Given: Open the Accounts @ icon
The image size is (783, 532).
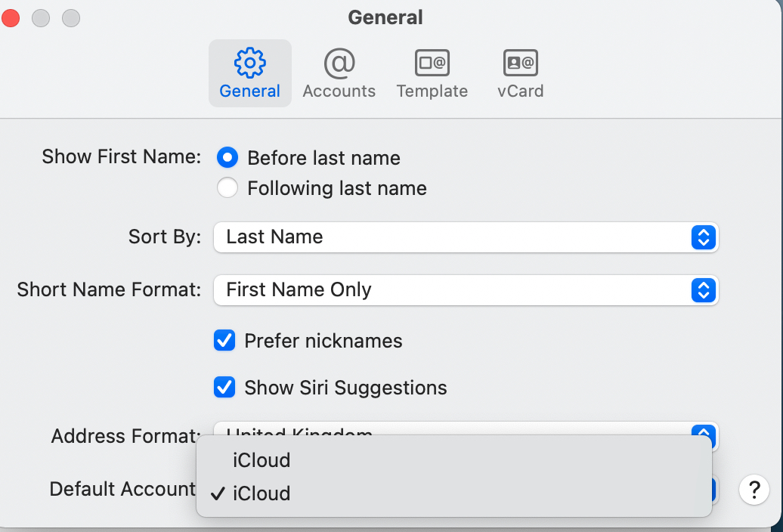Looking at the screenshot, I should click(x=339, y=63).
